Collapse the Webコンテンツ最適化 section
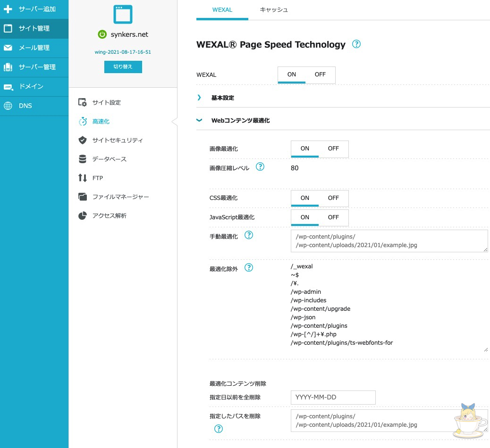 click(x=240, y=121)
